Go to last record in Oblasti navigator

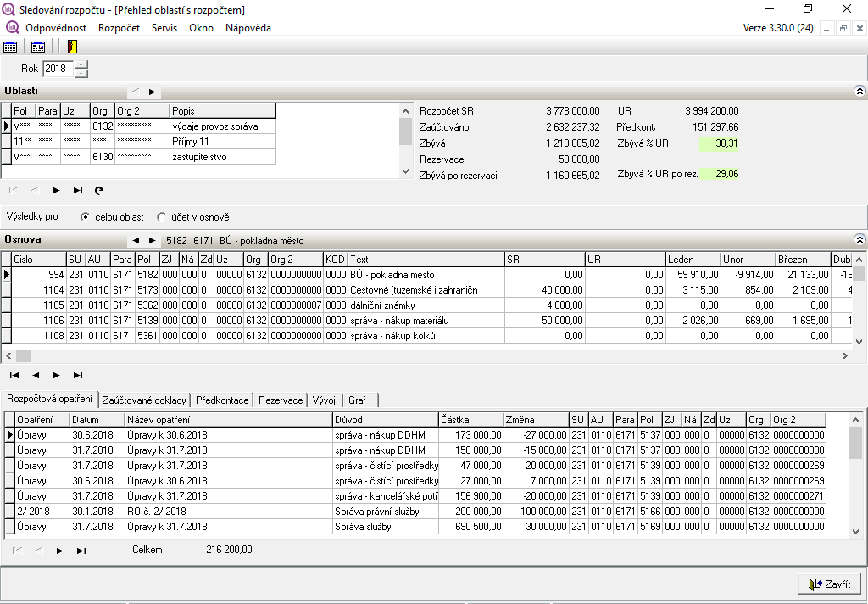(x=78, y=191)
